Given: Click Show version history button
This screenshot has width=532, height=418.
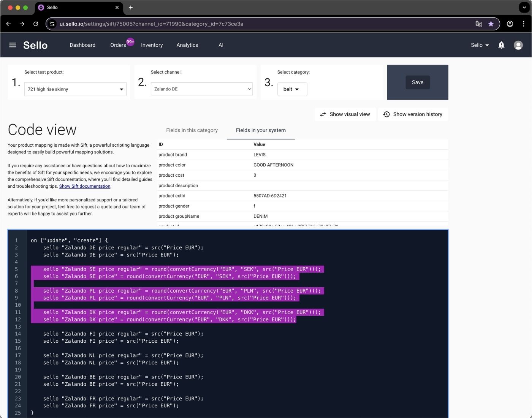Looking at the screenshot, I should [413, 114].
